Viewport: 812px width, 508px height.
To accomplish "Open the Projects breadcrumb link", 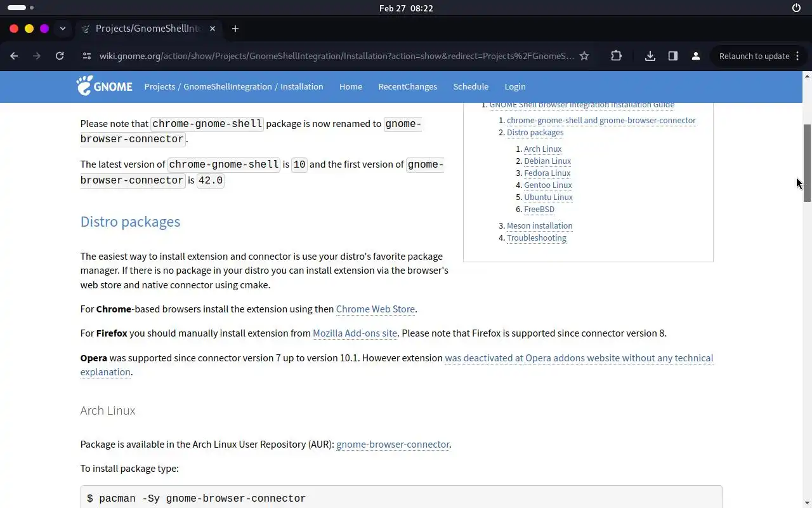I will click(x=159, y=86).
